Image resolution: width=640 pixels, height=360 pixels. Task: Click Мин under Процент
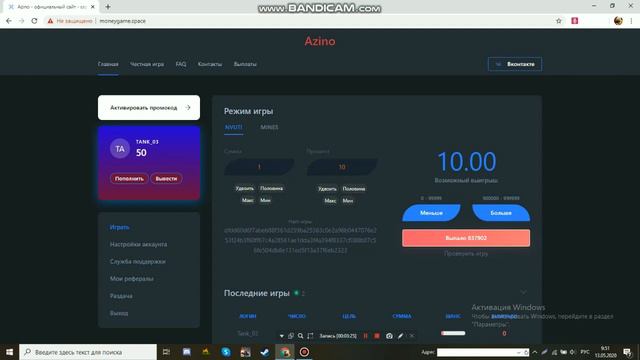[348, 201]
